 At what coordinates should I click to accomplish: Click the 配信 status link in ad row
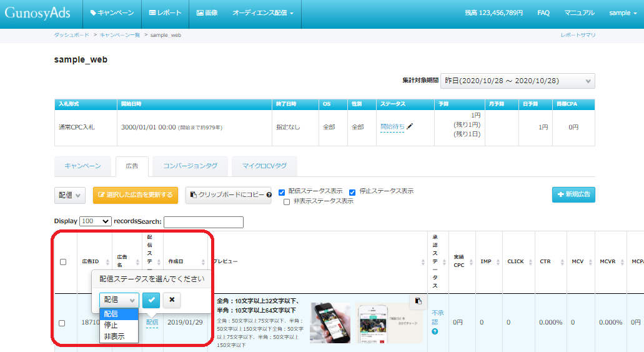click(152, 323)
